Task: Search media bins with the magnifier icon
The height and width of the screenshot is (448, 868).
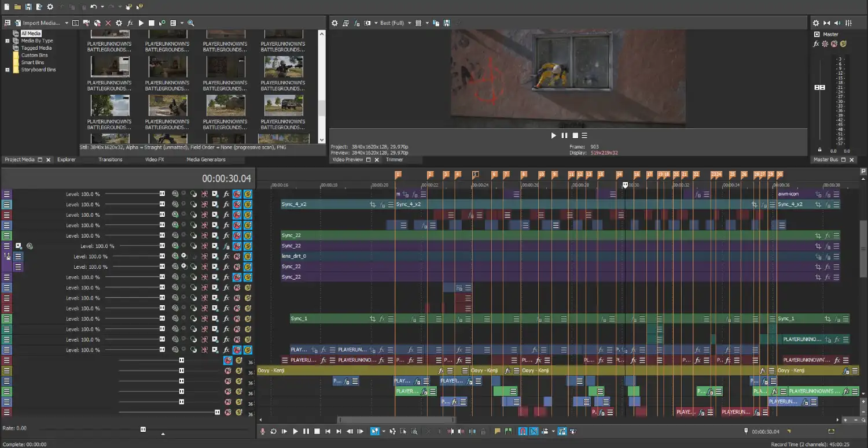Action: point(191,23)
